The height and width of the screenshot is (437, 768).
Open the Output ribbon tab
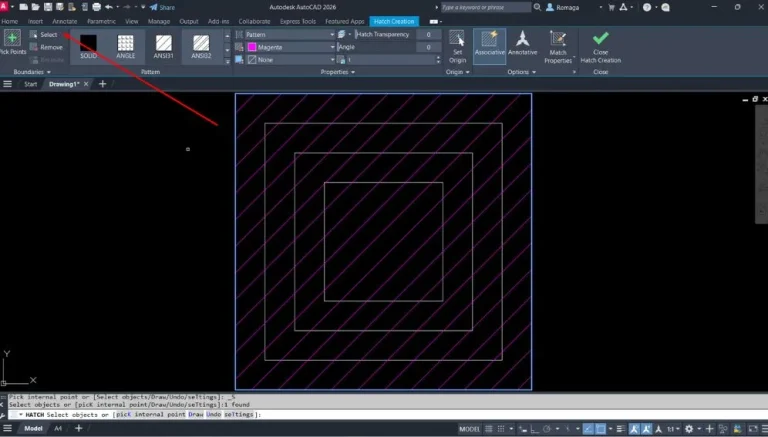189,22
